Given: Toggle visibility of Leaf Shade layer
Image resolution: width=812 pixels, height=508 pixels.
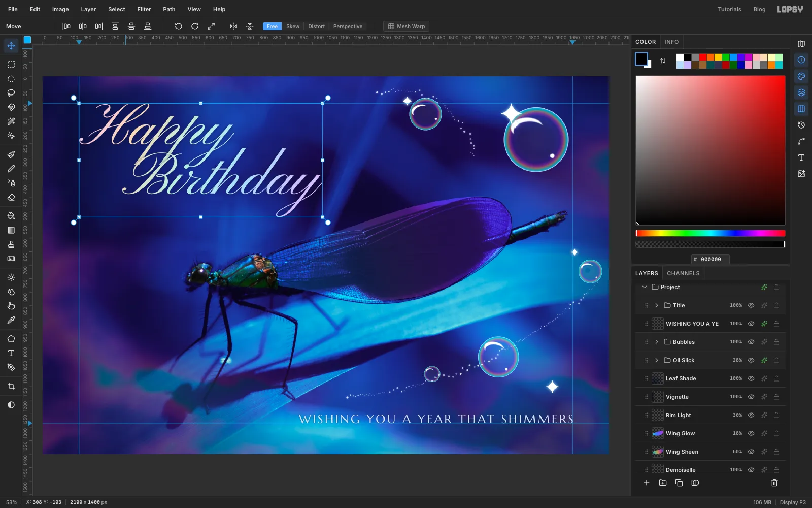Looking at the screenshot, I should 751,378.
